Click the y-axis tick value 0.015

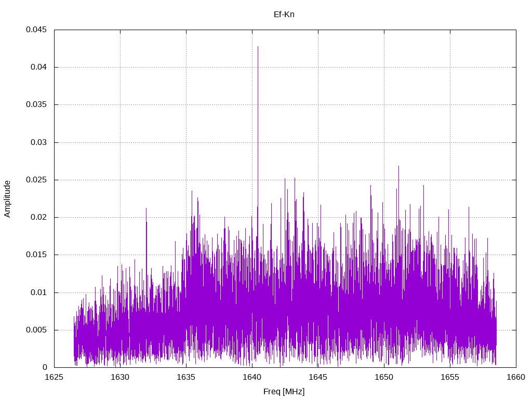[x=36, y=255]
